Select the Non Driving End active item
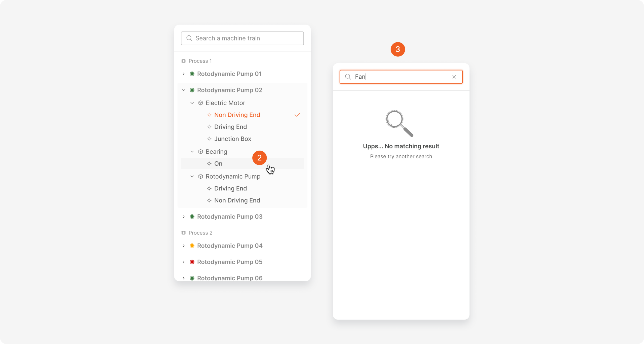The image size is (644, 344). pyautogui.click(x=237, y=114)
